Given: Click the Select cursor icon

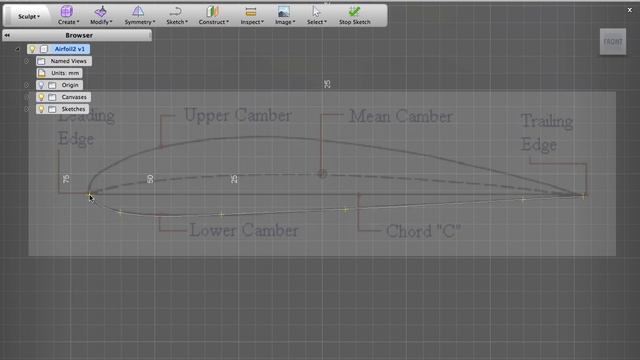Looking at the screenshot, I should click(x=316, y=11).
